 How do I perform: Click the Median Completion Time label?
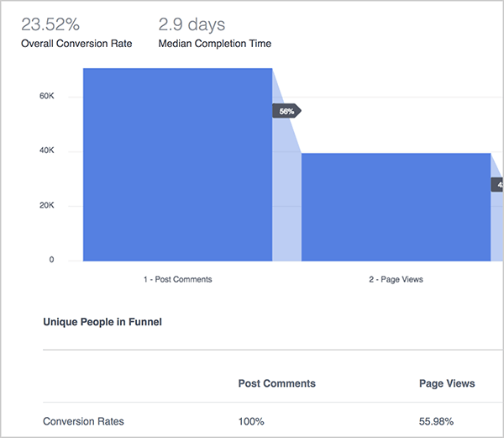214,44
